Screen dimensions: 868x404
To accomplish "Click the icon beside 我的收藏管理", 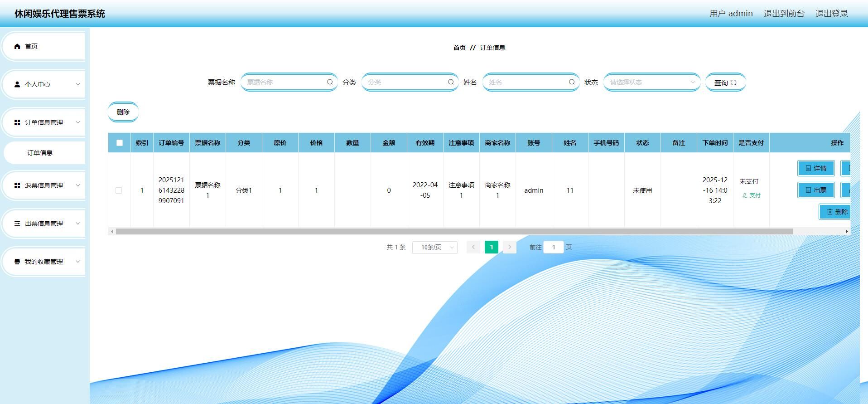I will pos(17,262).
